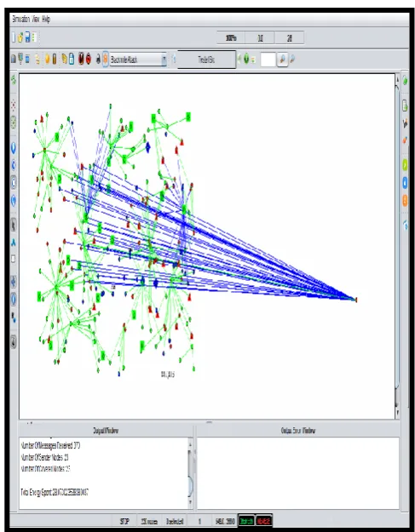Click the Output Window panel header

pos(106,431)
